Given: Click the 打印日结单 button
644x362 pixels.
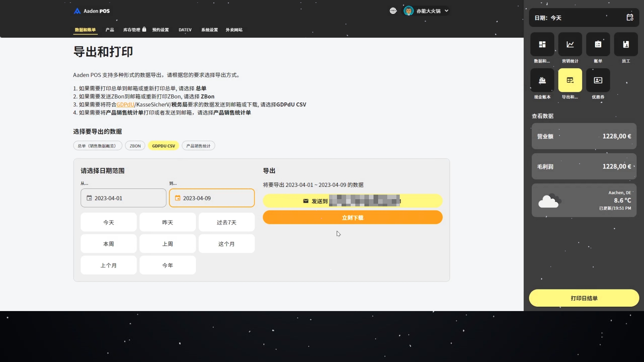Looking at the screenshot, I should (584, 298).
